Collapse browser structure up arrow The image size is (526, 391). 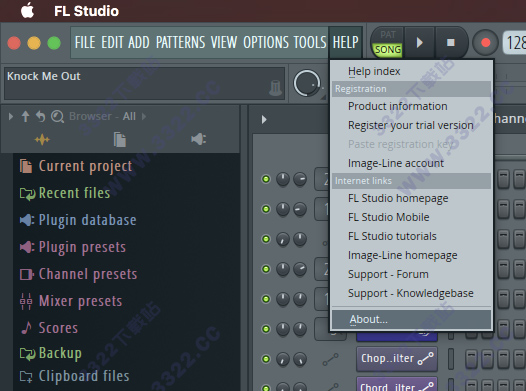(x=25, y=116)
